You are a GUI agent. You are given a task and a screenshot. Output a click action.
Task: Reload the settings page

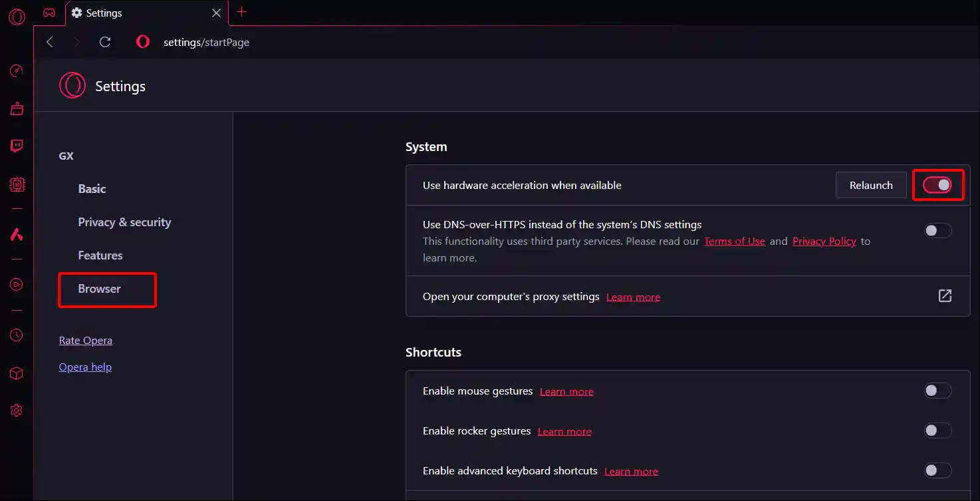[x=104, y=42]
